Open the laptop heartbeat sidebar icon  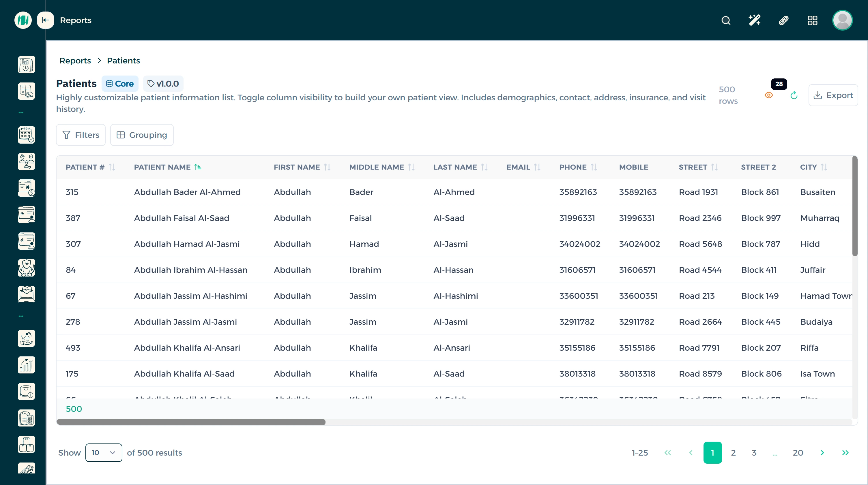tap(26, 294)
